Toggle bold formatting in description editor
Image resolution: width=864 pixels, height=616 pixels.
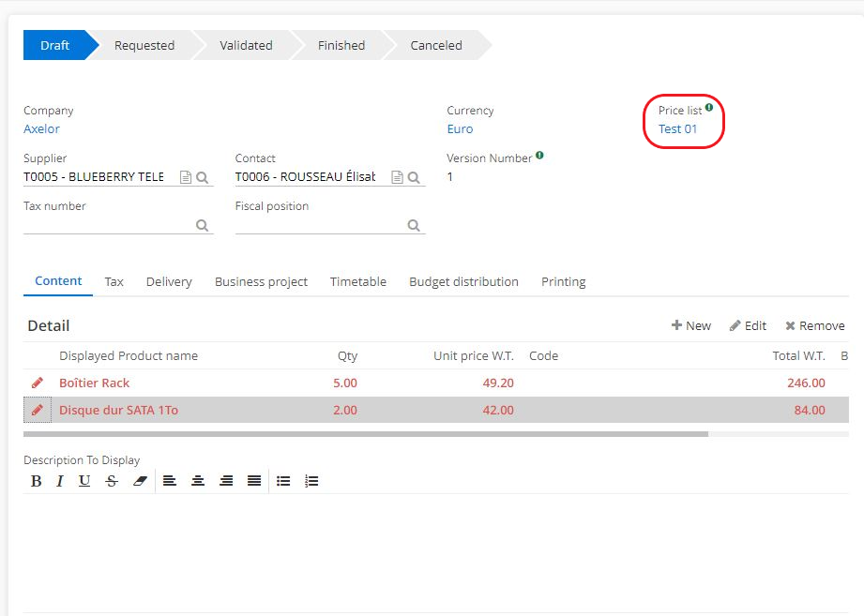click(x=37, y=481)
